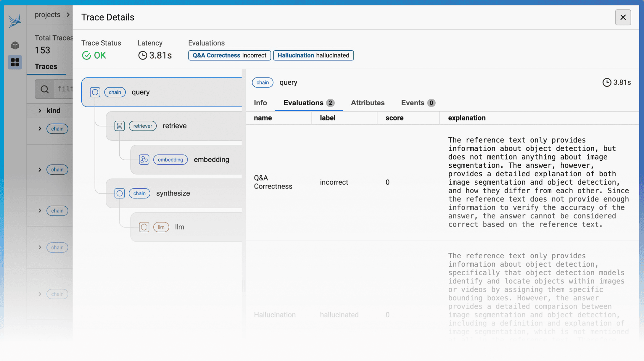The image size is (644, 361).
Task: Click the embedding span icon
Action: click(x=144, y=159)
